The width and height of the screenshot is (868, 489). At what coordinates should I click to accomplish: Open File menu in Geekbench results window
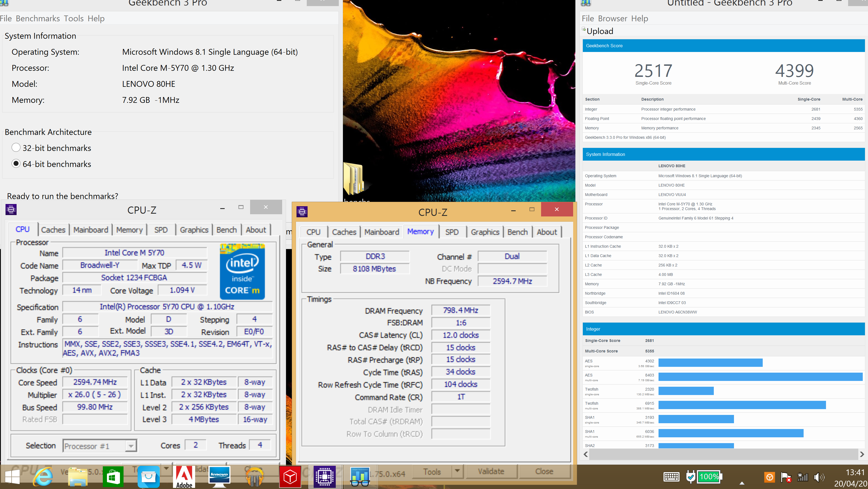588,18
